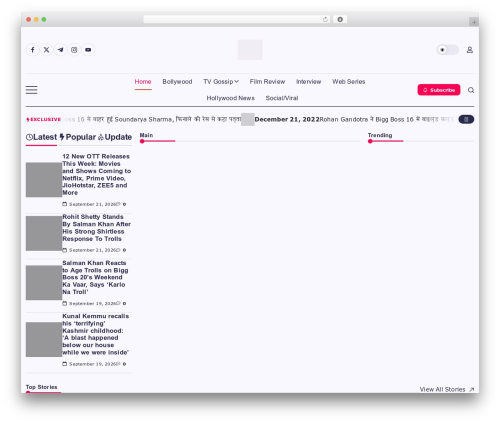Open the hamburger menu icon
This screenshot has width=500, height=423.
pos(32,90)
